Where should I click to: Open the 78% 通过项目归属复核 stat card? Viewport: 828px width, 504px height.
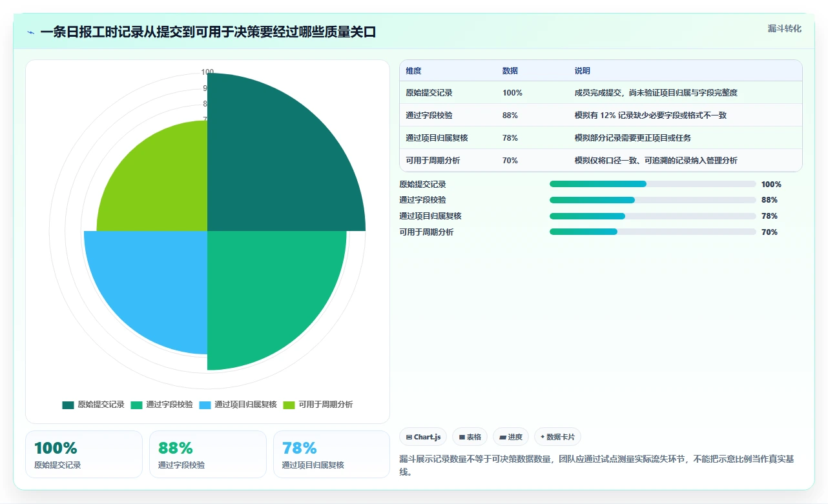point(332,454)
